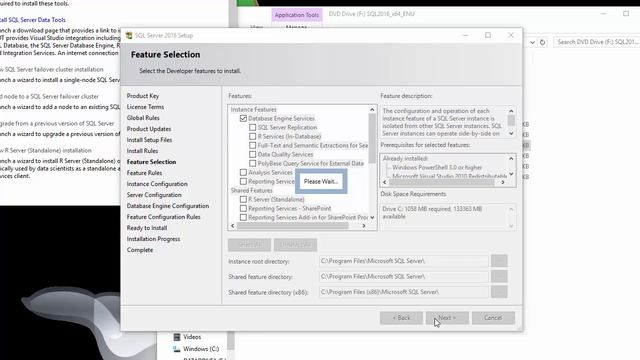Click the Windows PowerShell 3.0 prerequisite entry
640x360 pixels.
tap(437, 167)
